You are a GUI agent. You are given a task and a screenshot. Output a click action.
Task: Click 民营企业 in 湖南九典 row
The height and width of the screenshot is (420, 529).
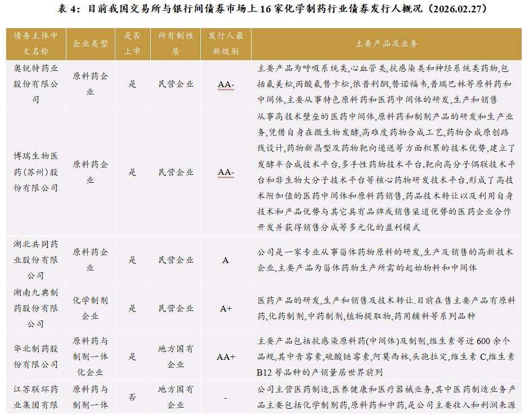coord(176,308)
